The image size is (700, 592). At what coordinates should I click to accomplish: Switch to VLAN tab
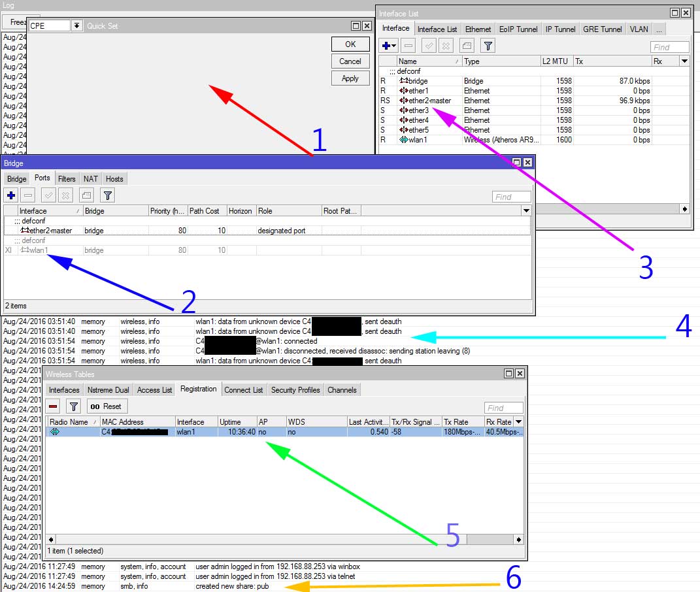point(639,29)
